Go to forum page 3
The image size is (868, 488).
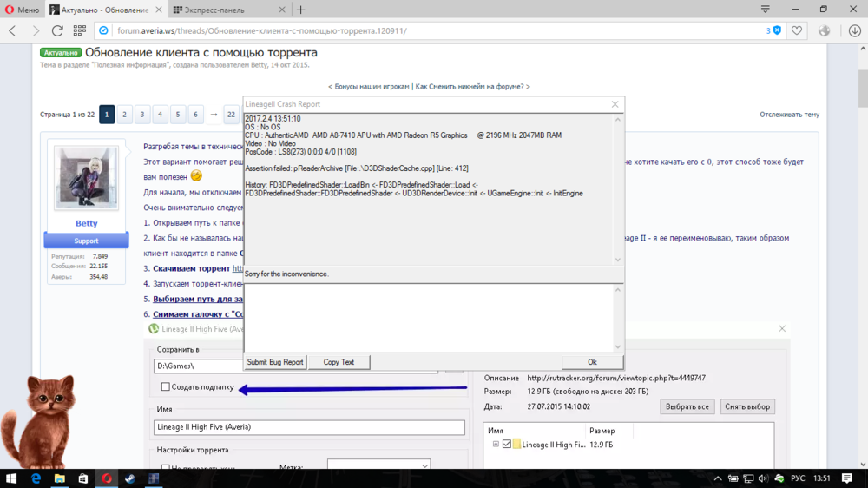(142, 114)
